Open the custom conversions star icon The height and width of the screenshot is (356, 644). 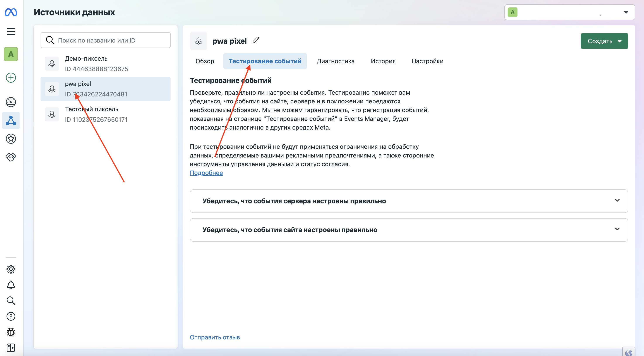[x=11, y=139]
